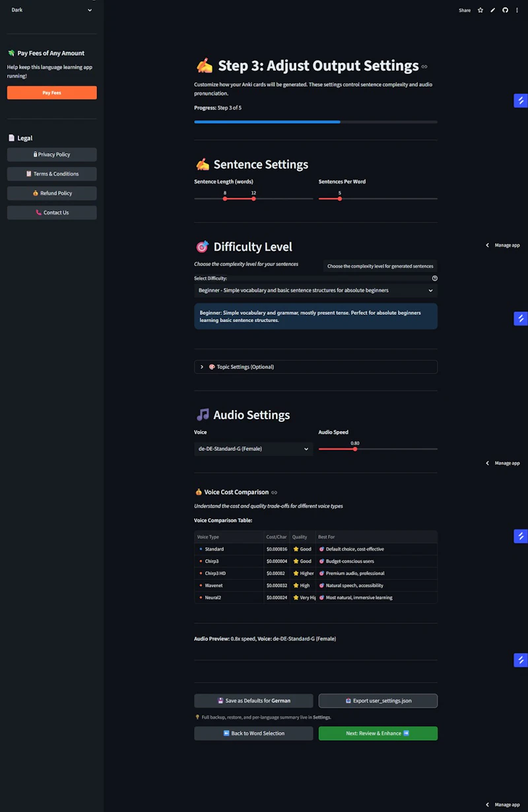This screenshot has height=812, width=528.
Task: Click the blue Beginner description info box
Action: tap(315, 316)
